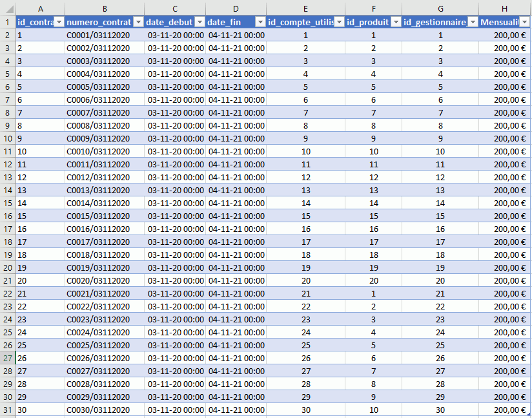
Task: Select column G header
Action: (x=440, y=9)
